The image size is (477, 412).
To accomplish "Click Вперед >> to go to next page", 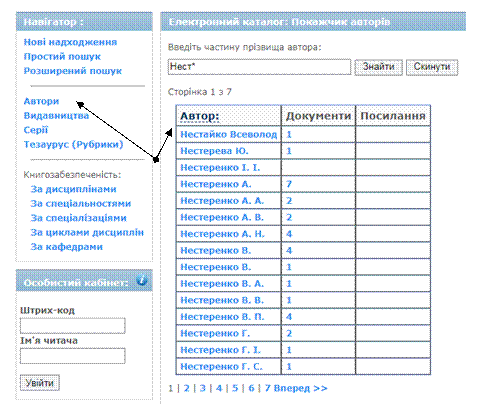I will (x=300, y=388).
